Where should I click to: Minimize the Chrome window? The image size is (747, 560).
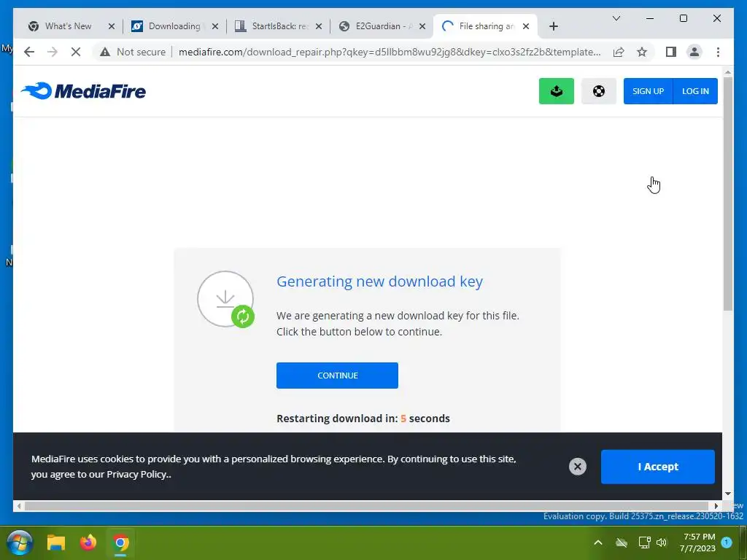tap(650, 18)
